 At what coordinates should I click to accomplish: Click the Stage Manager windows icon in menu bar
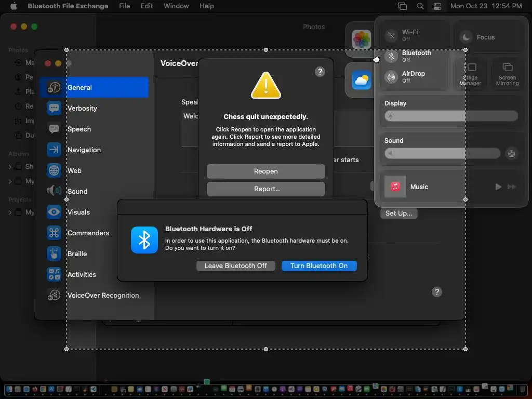coord(403,6)
